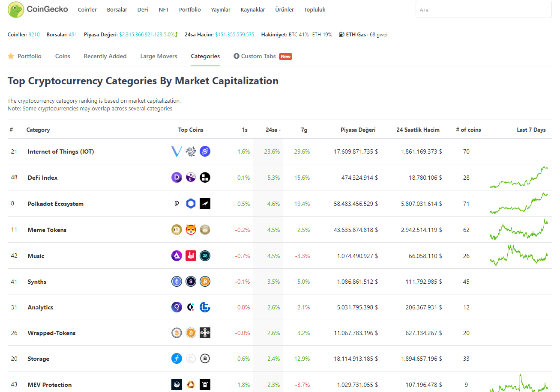560x392 pixels.
Task: Click the sBTC Bitcoin icon in Synths row
Action: point(205,282)
